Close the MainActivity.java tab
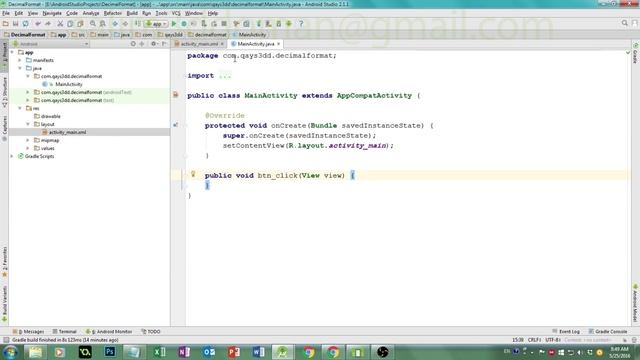Image resolution: width=640 pixels, height=360 pixels. pos(279,44)
